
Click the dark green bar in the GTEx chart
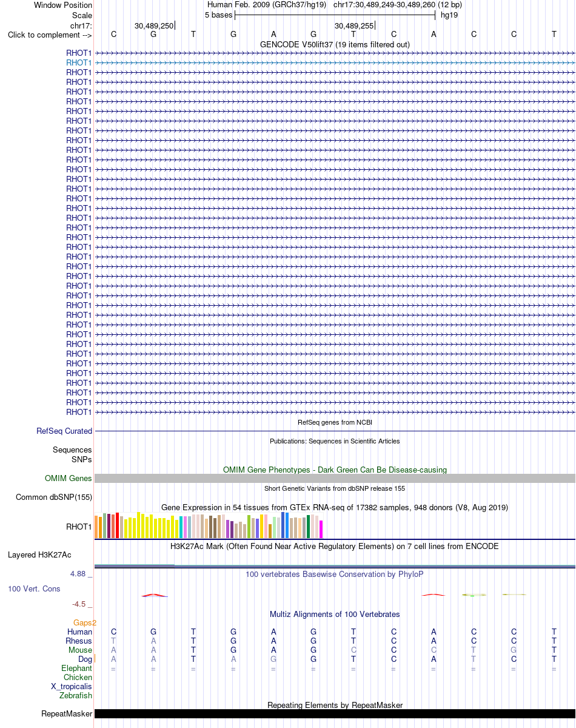click(309, 527)
